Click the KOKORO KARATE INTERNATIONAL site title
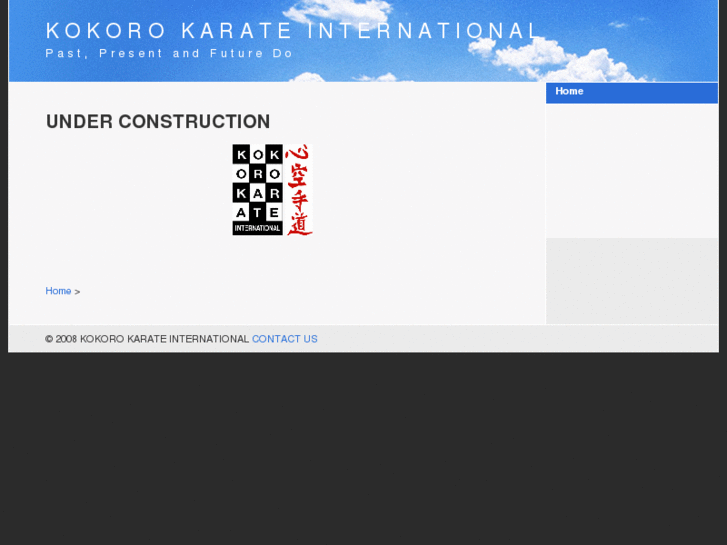 293,31
